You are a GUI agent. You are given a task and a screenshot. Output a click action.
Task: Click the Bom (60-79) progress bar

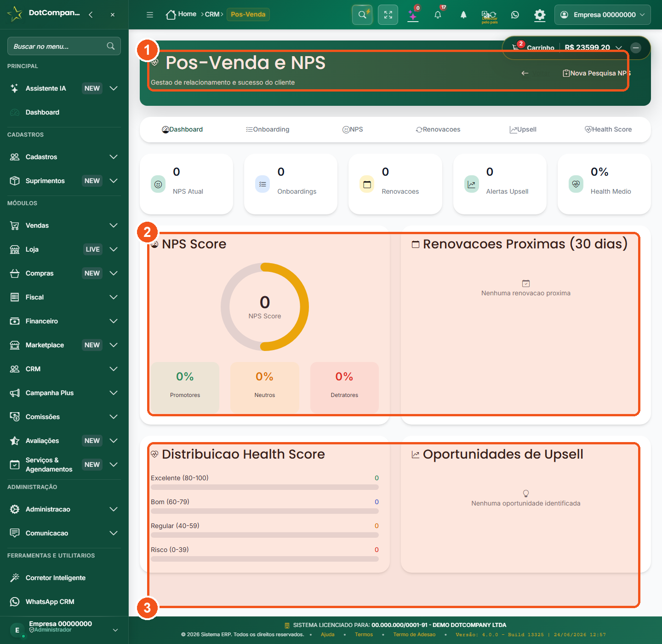(265, 511)
